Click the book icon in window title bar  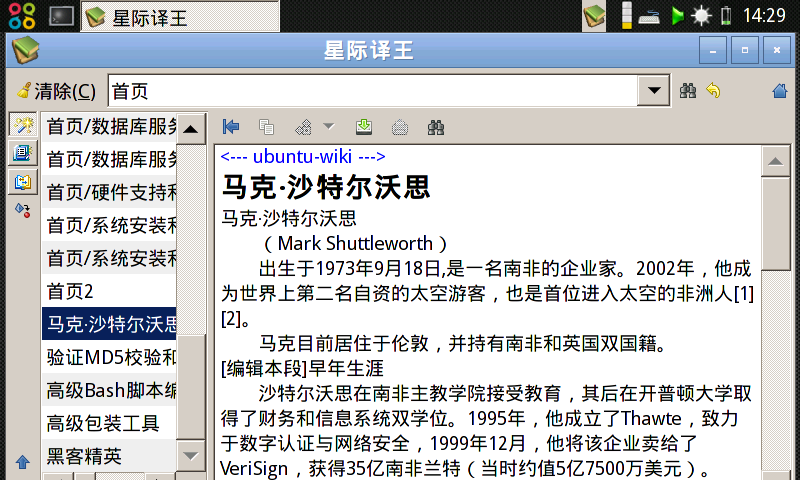(x=26, y=50)
